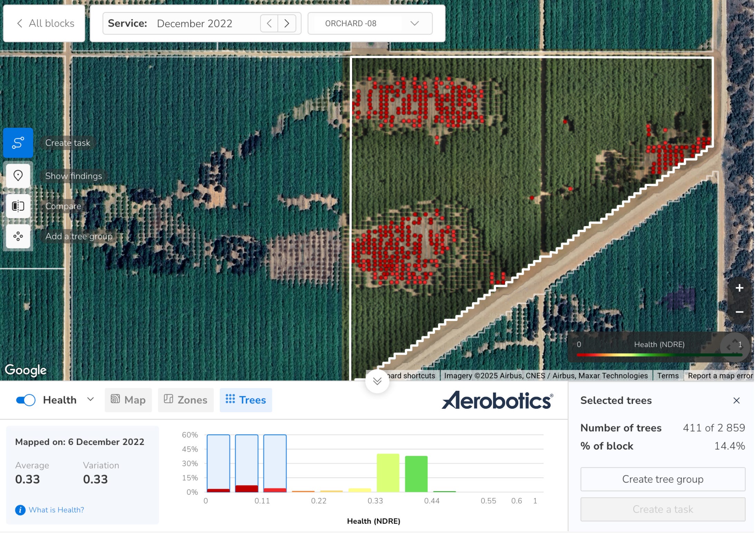The height and width of the screenshot is (533, 756).
Task: Click the Health NDRE color scale bar
Action: tap(659, 355)
